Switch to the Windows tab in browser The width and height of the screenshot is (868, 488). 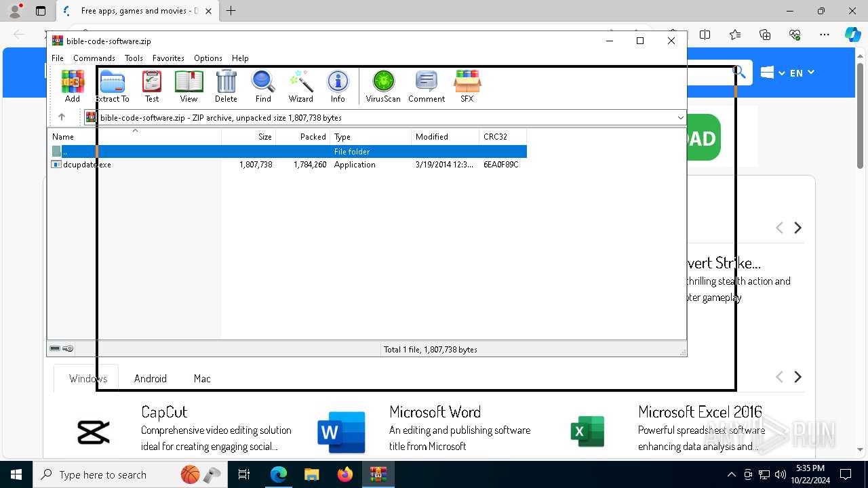click(88, 378)
